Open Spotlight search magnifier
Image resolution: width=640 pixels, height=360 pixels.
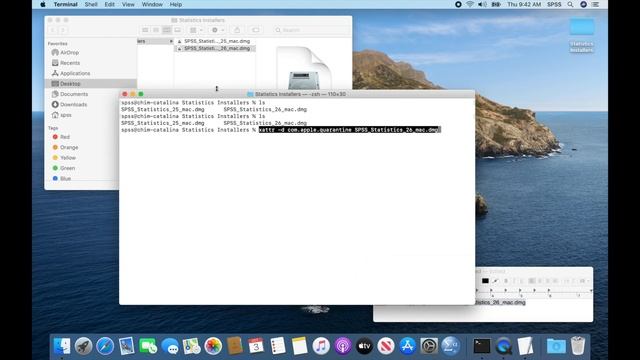pos(570,4)
